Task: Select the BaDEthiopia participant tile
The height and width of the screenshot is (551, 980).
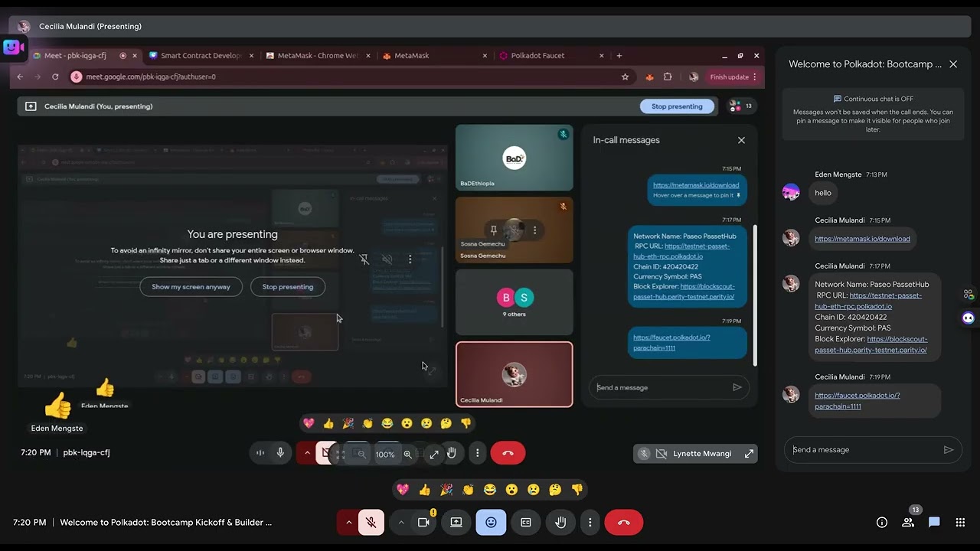Action: coord(514,158)
